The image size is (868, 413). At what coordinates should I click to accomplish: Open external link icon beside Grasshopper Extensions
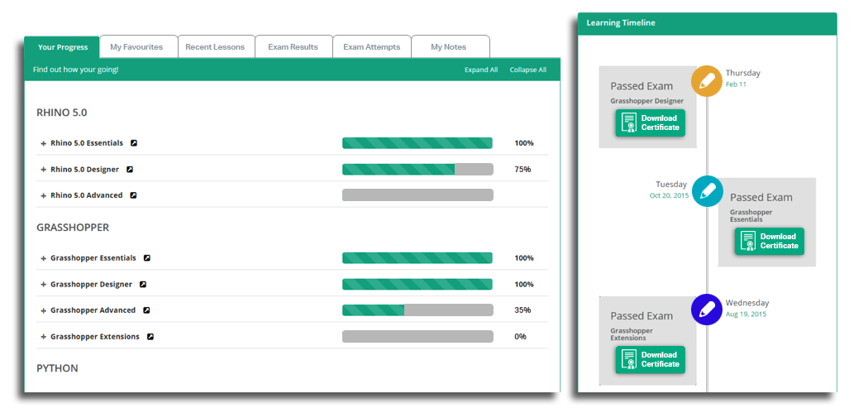150,337
